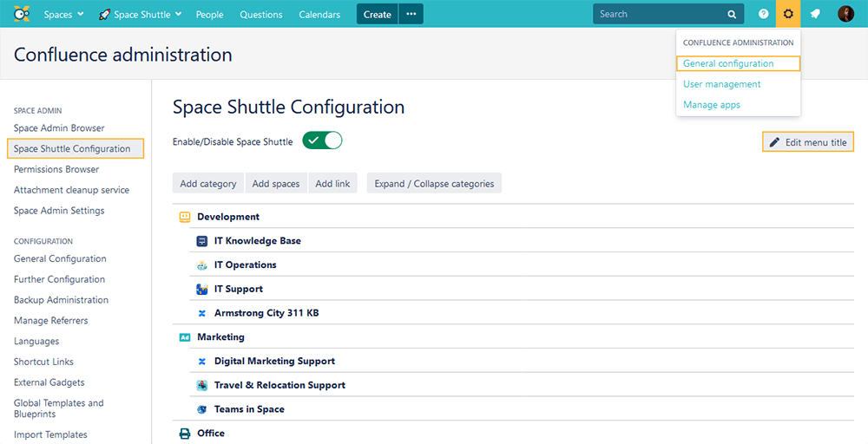Disable the Space Shuttle toggle switch
The image size is (868, 444).
pyautogui.click(x=322, y=140)
